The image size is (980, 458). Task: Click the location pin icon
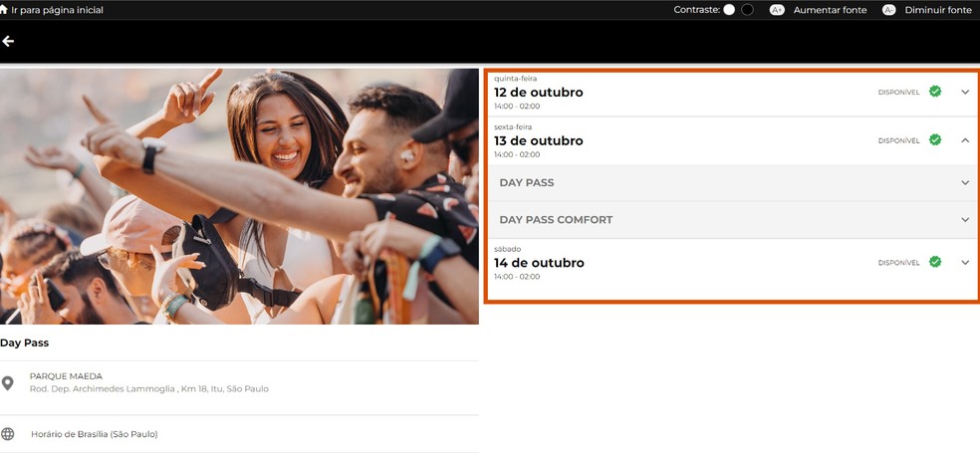pyautogui.click(x=8, y=383)
